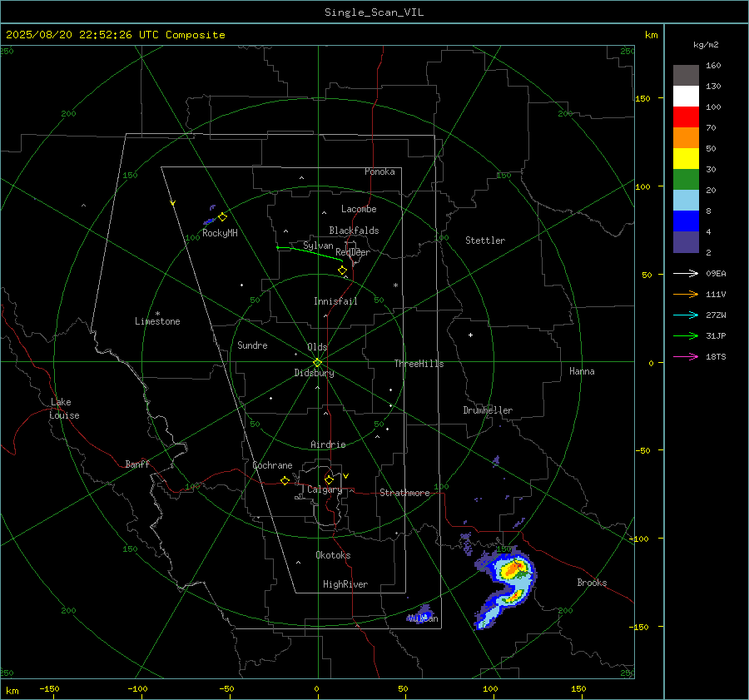Click the Innisfail city label

click(x=335, y=301)
